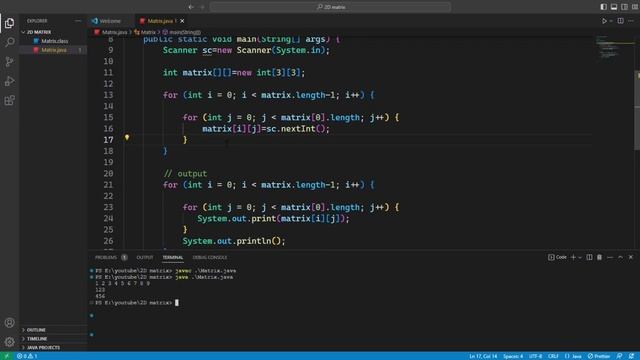Open the Customize Layout button
This screenshot has width=640, height=360.
coord(635,7)
